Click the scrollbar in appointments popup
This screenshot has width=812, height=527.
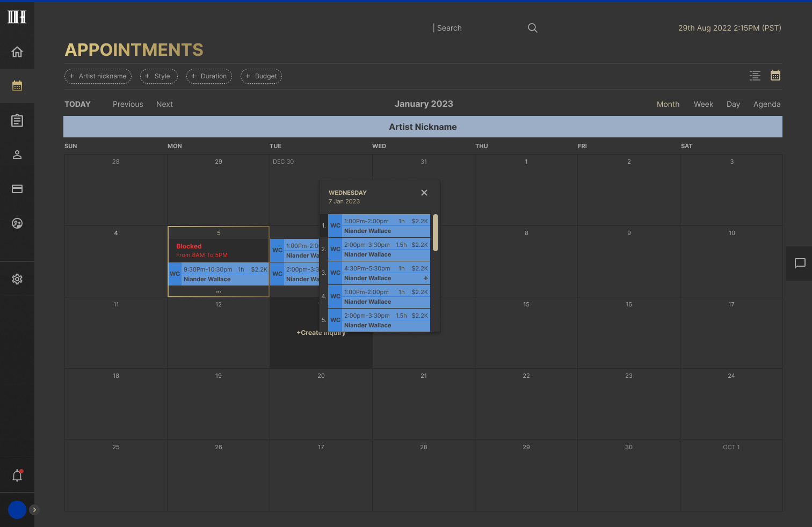[436, 232]
